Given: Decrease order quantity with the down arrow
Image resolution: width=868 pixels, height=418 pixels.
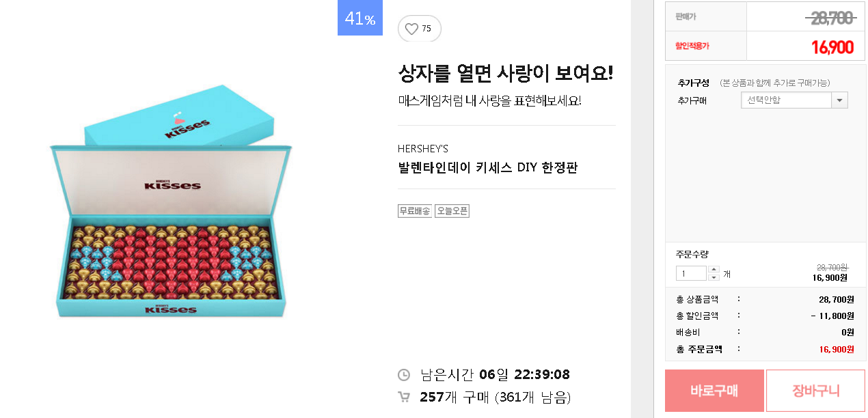Looking at the screenshot, I should 714,277.
